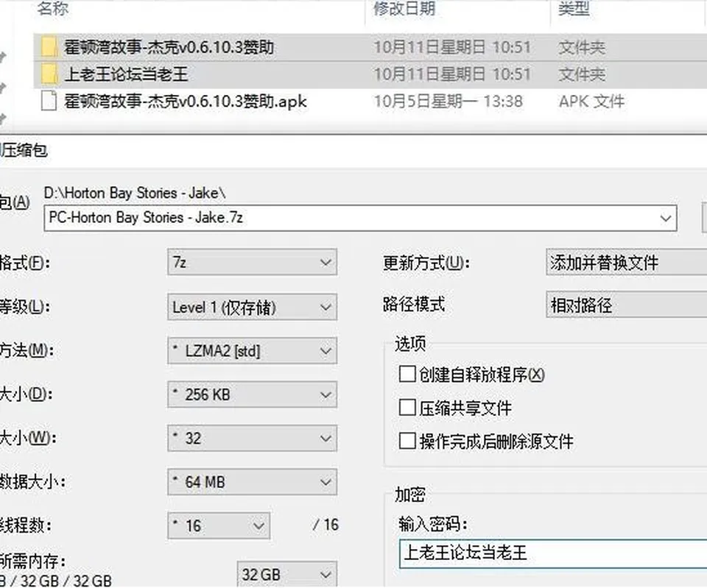
Task: Expand the 256 KB dictionary size dropdown
Action: [252, 394]
